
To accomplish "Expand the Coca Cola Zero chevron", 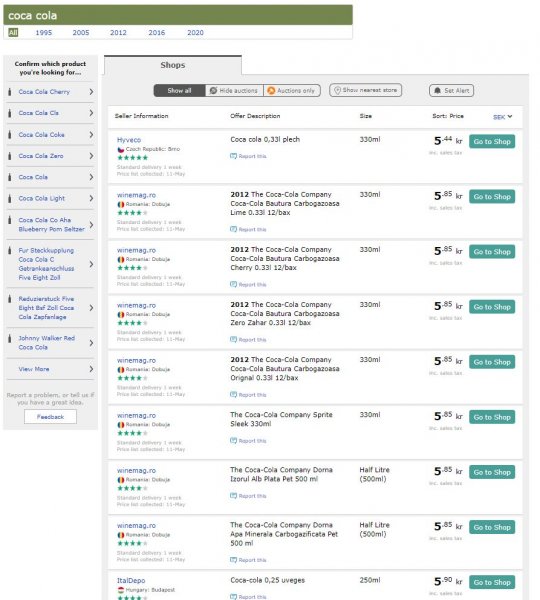I will 91,156.
